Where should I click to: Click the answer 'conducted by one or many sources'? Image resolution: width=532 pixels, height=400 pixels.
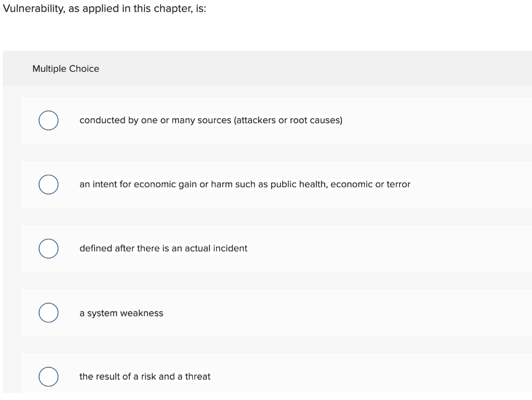(211, 120)
